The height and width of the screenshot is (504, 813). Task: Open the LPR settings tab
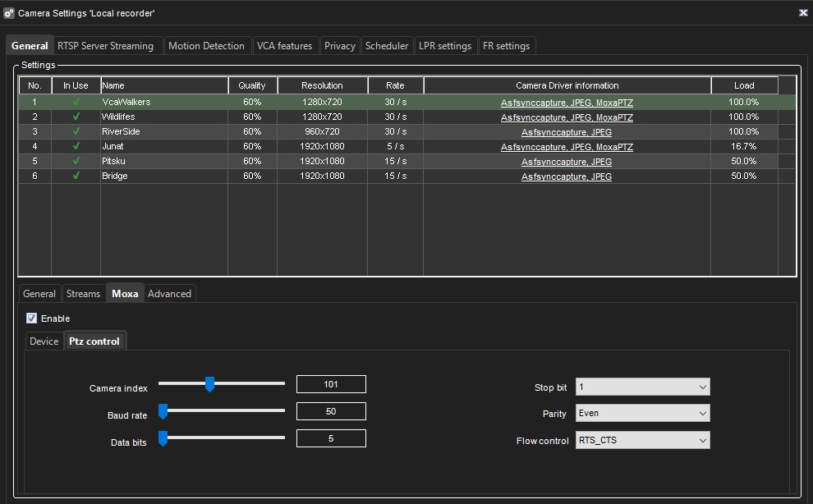445,46
